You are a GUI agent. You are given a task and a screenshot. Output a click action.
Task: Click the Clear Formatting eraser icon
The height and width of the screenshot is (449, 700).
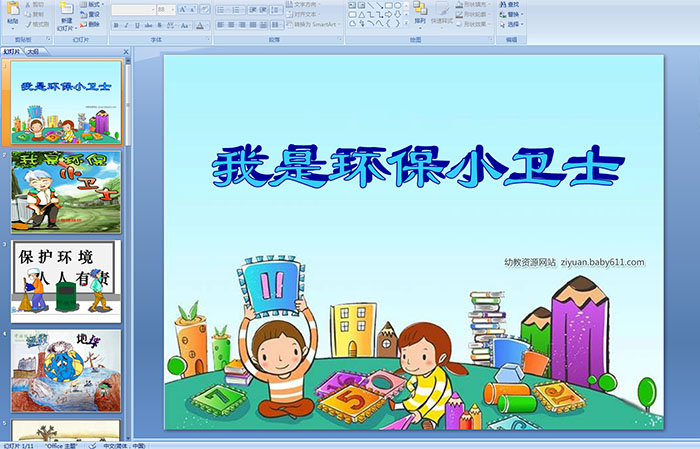pyautogui.click(x=205, y=9)
